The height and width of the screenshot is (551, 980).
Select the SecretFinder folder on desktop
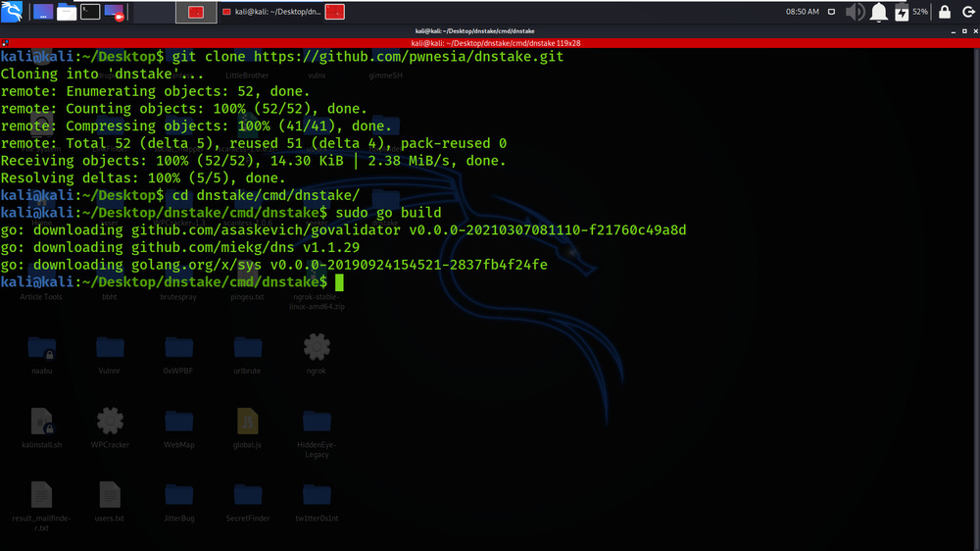pyautogui.click(x=248, y=495)
